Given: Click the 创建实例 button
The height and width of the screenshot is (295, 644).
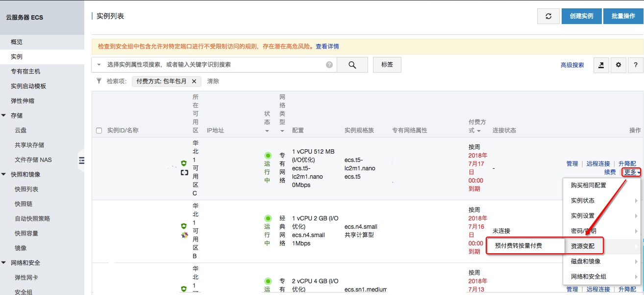Looking at the screenshot, I should coord(581,16).
